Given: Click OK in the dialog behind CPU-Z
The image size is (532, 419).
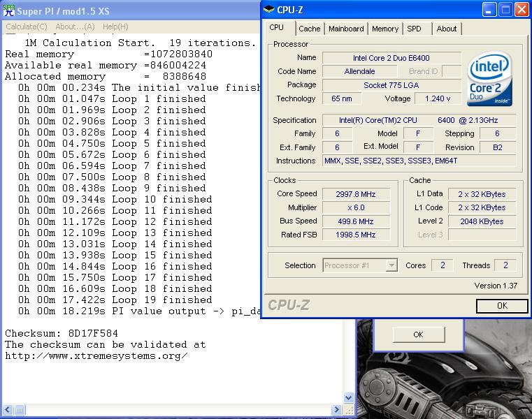Looking at the screenshot, I should [x=418, y=335].
